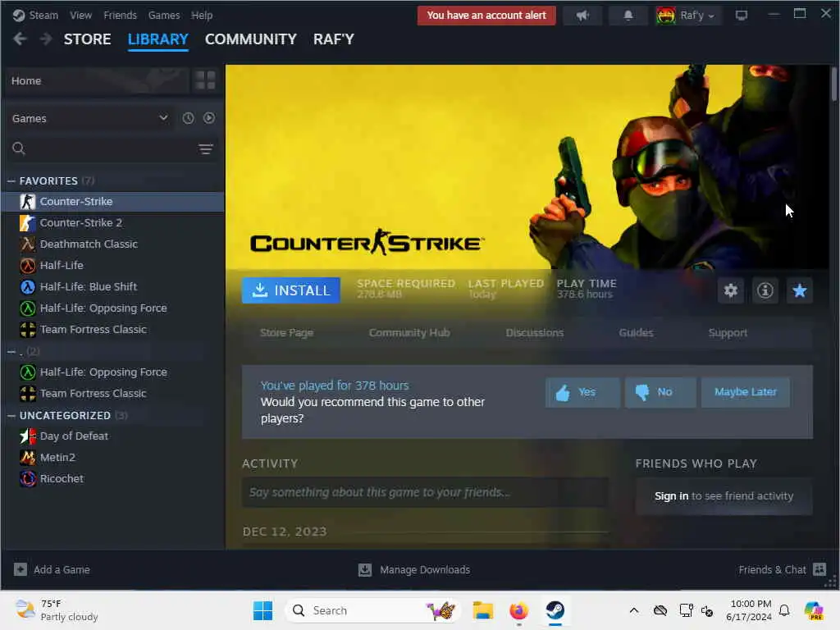Image resolution: width=840 pixels, height=630 pixels.
Task: Open Support link
Action: pos(728,333)
